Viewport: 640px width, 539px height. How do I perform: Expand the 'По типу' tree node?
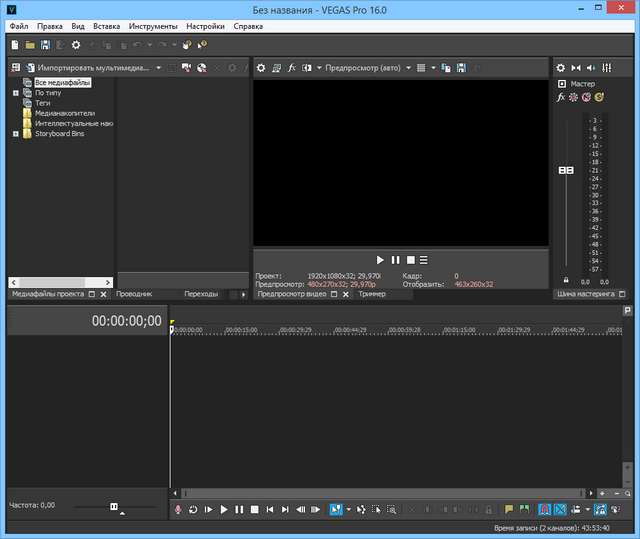(x=16, y=93)
